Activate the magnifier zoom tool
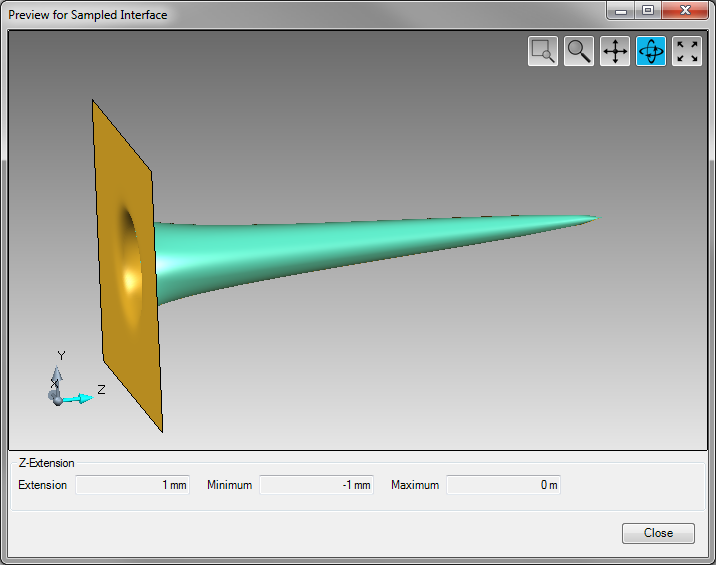716x565 pixels. point(579,51)
